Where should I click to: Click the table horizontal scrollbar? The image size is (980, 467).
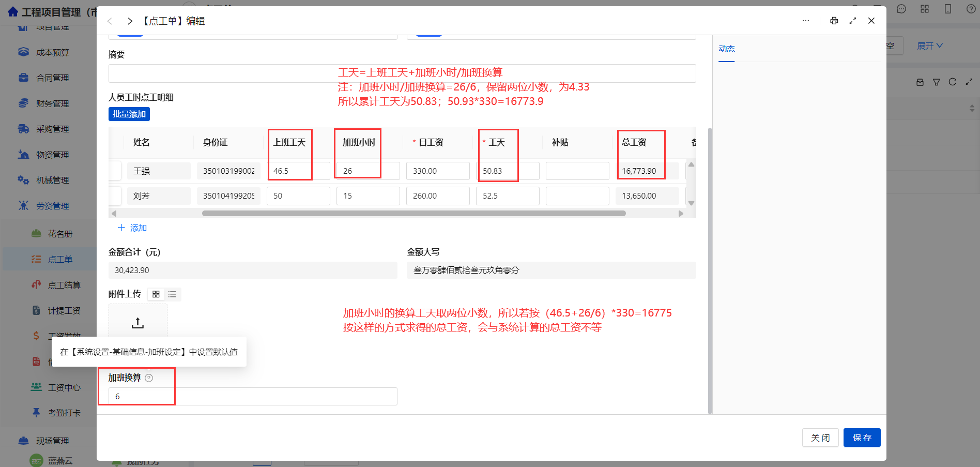pyautogui.click(x=414, y=213)
